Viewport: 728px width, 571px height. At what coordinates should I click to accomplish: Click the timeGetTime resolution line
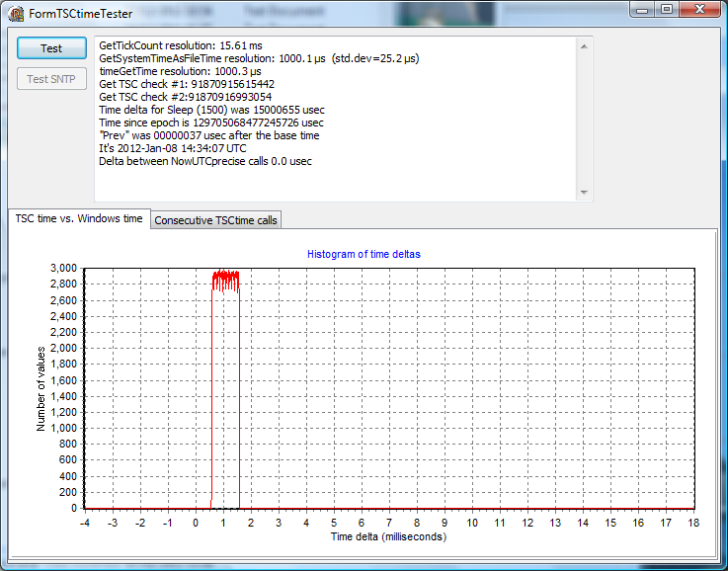point(180,71)
